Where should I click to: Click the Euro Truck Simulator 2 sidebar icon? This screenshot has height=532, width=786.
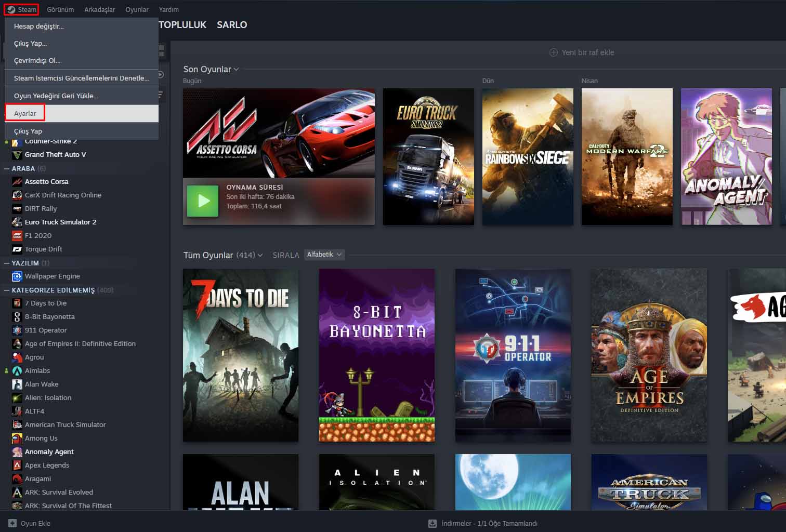(x=17, y=222)
